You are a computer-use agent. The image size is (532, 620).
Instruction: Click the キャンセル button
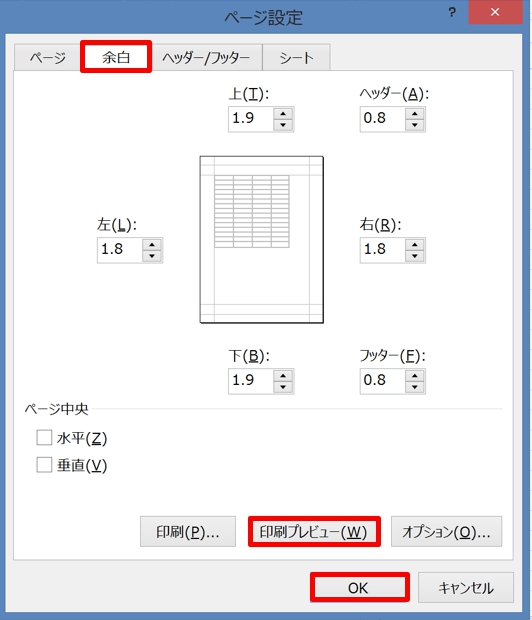[x=466, y=588]
